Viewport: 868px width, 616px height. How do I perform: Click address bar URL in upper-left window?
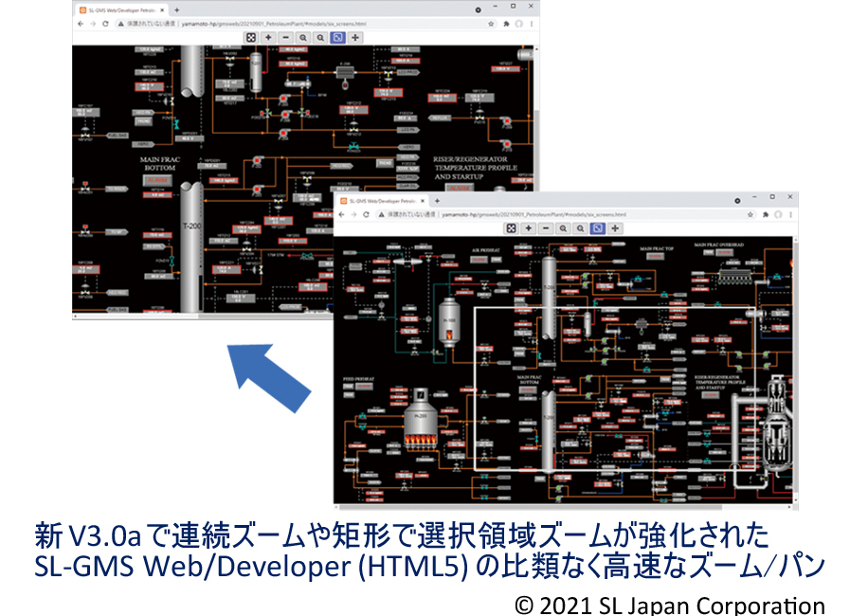tap(274, 24)
